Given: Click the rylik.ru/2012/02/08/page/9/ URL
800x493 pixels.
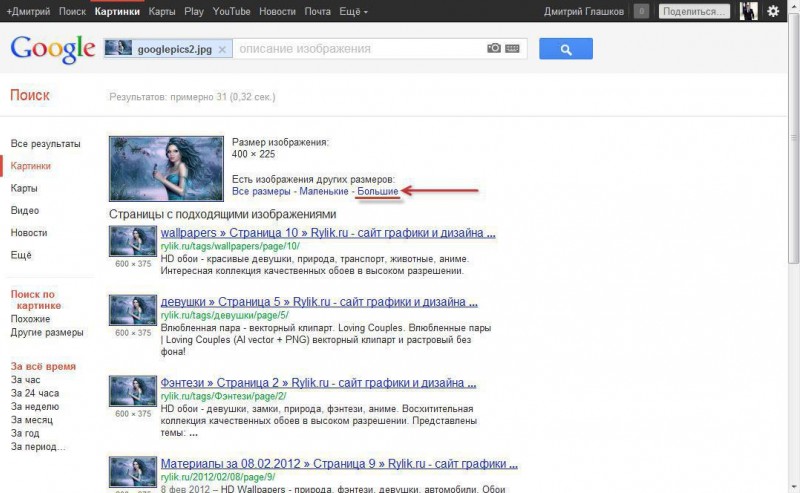Looking at the screenshot, I should coord(218,477).
